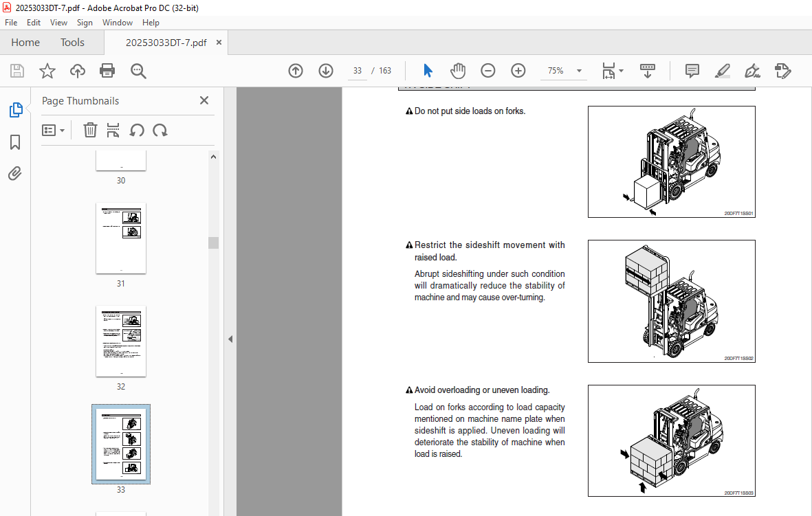812x516 pixels.
Task: Go to the previous page using the up arrow
Action: click(x=296, y=70)
